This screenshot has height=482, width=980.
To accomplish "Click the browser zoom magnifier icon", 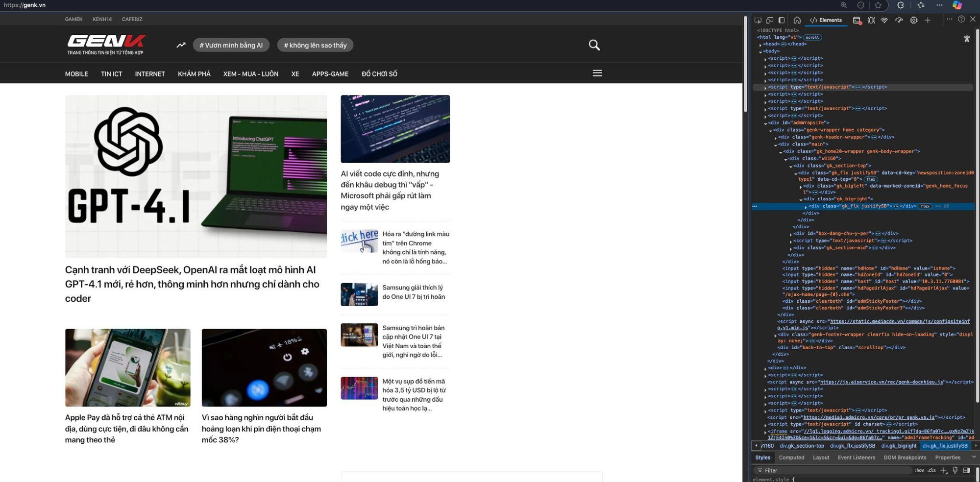I will 844,5.
